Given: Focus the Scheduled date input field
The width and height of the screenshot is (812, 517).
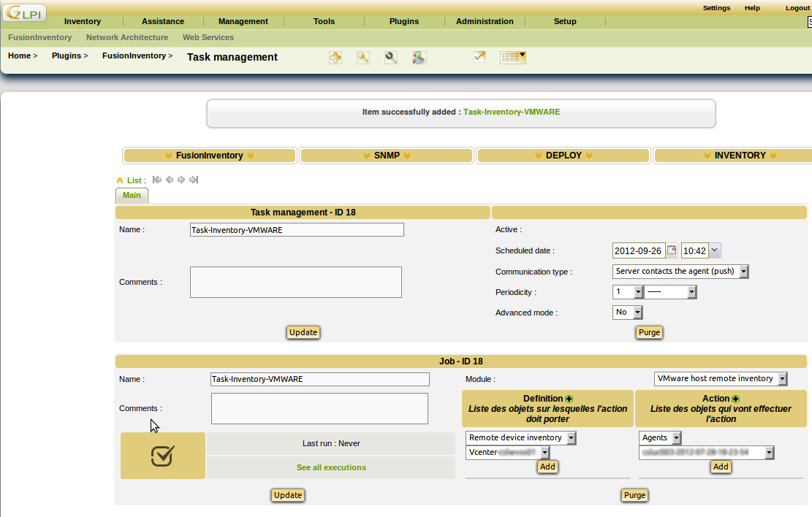Looking at the screenshot, I should tap(639, 250).
